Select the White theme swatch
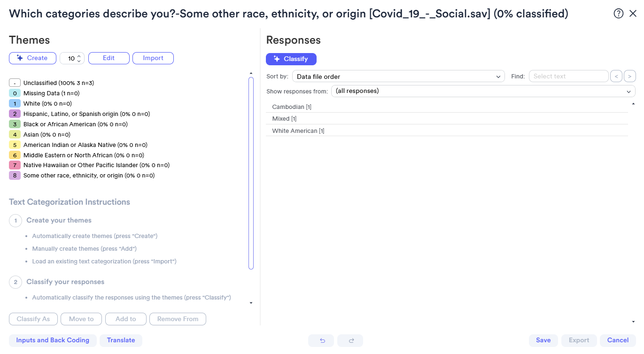The width and height of the screenshot is (644, 354). tap(15, 104)
